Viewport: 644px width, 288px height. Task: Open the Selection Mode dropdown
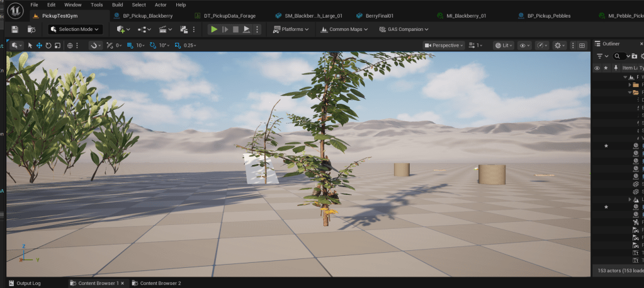pos(74,29)
